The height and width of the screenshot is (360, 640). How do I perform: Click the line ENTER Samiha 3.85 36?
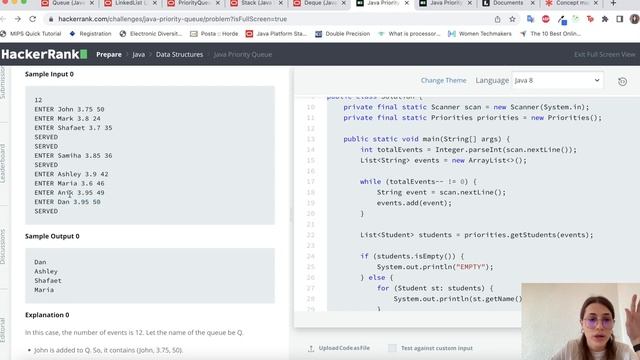73,156
